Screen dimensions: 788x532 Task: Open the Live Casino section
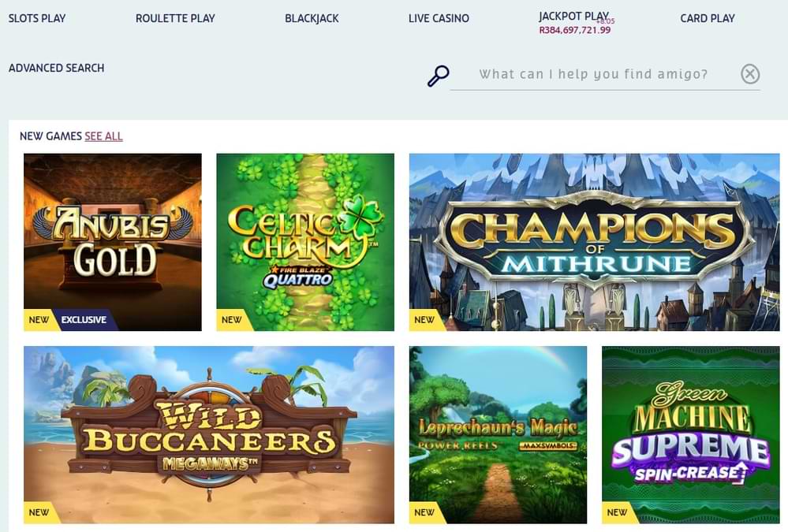point(439,19)
